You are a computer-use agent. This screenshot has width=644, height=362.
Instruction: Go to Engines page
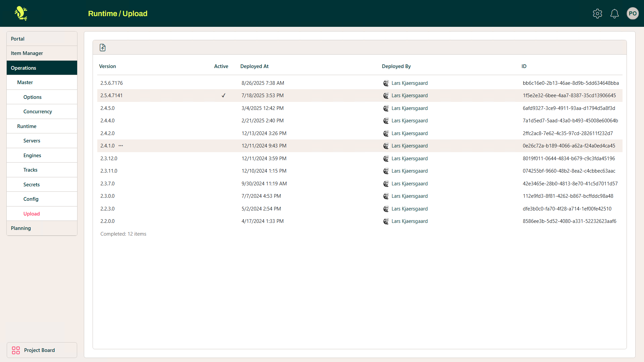42,156
